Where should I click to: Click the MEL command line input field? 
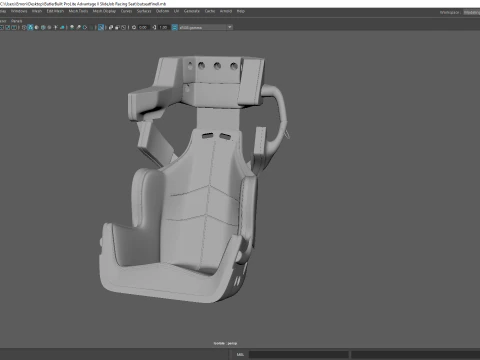coord(299,354)
